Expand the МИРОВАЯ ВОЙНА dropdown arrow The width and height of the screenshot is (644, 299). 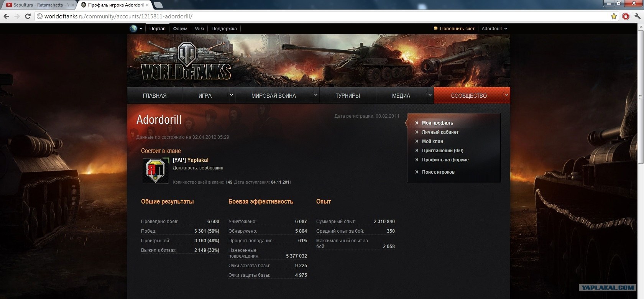pyautogui.click(x=315, y=95)
